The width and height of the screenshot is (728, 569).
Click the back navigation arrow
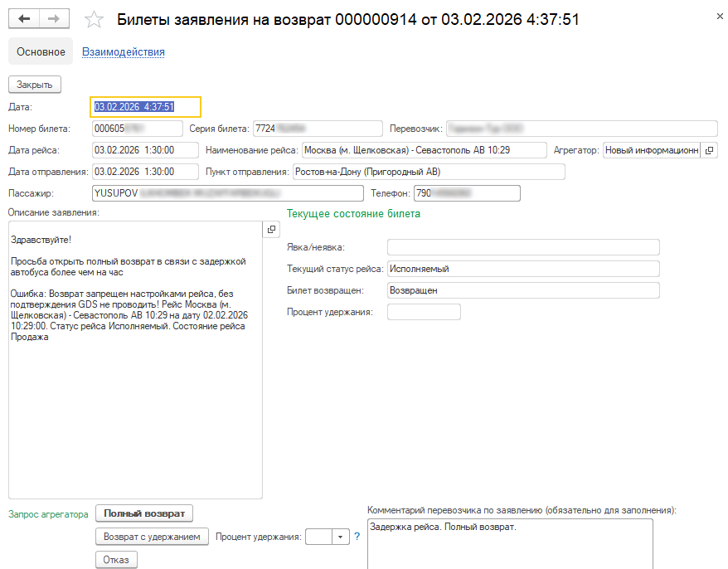[x=24, y=19]
